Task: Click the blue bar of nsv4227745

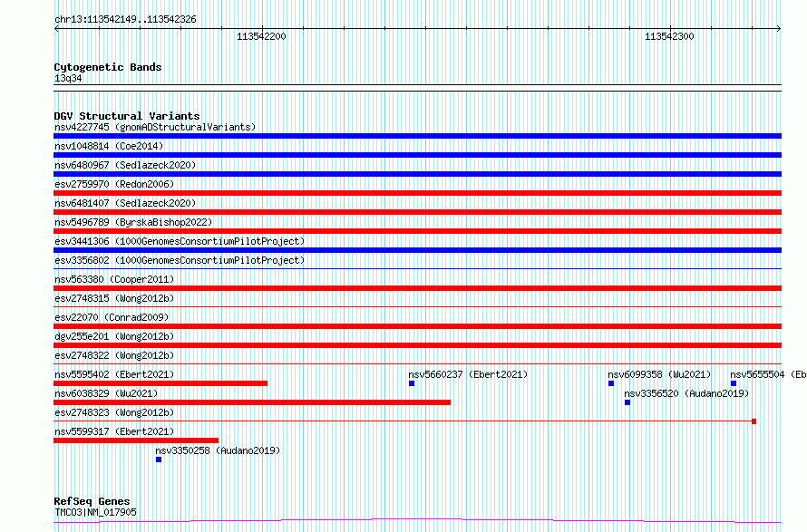Action: point(417,136)
